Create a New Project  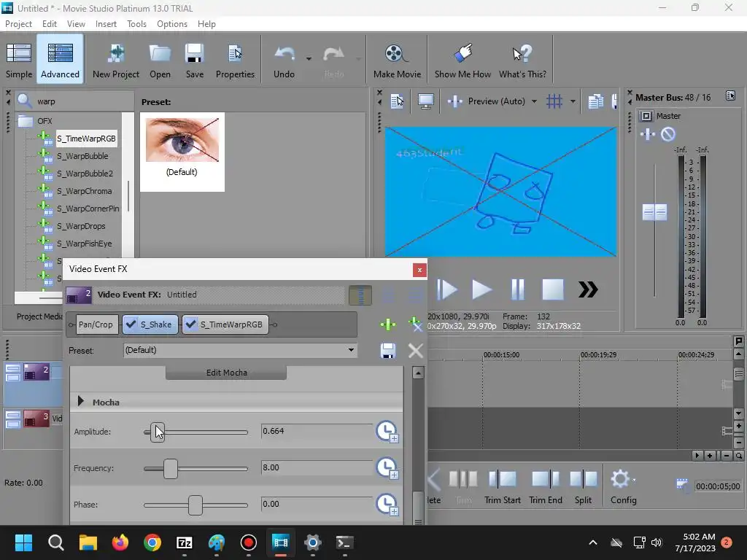(x=116, y=61)
